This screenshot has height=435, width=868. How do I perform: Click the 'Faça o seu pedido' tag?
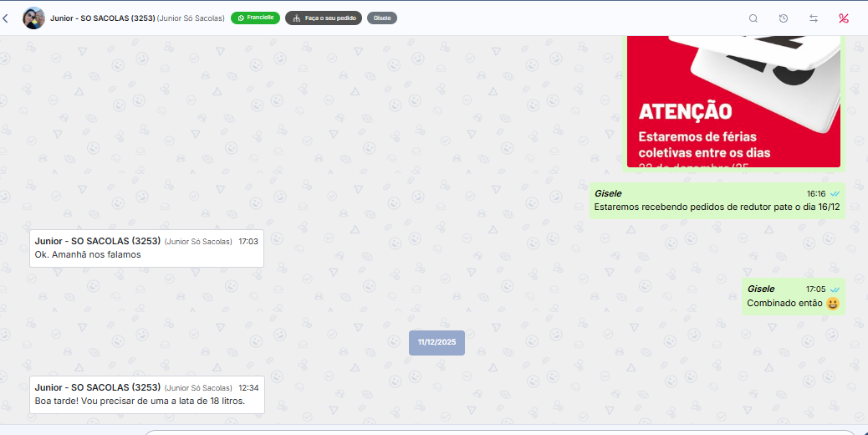[323, 18]
